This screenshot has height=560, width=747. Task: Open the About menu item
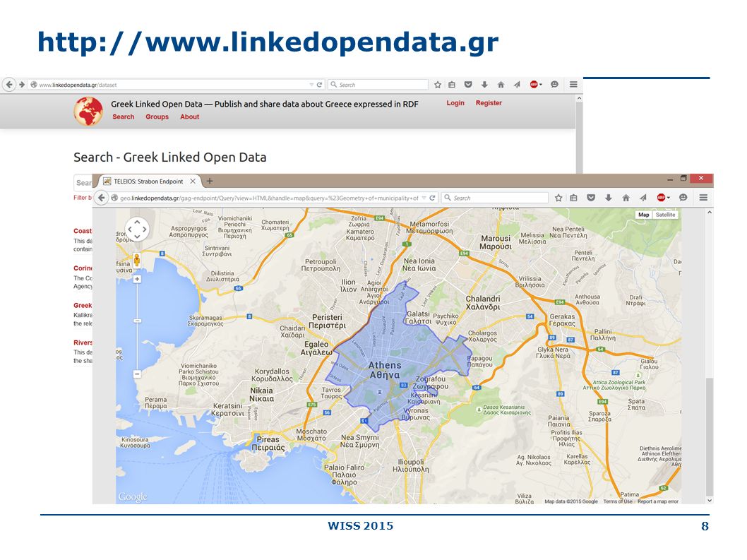[x=190, y=117]
